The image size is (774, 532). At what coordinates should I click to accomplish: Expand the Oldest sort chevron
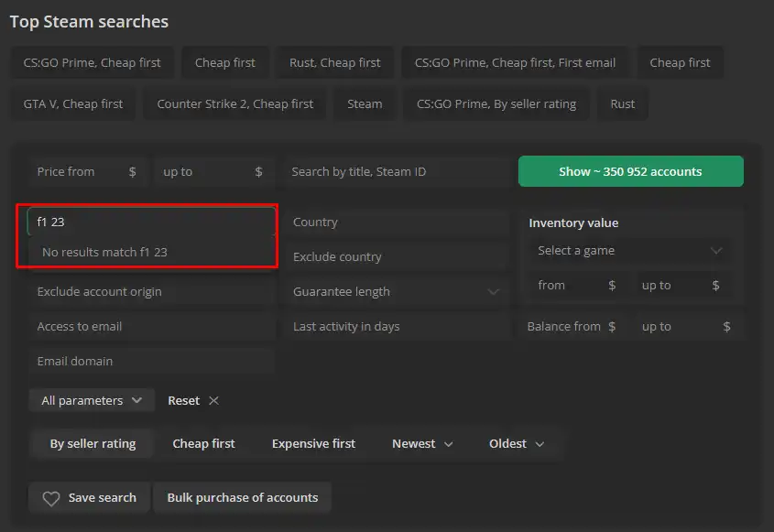540,444
